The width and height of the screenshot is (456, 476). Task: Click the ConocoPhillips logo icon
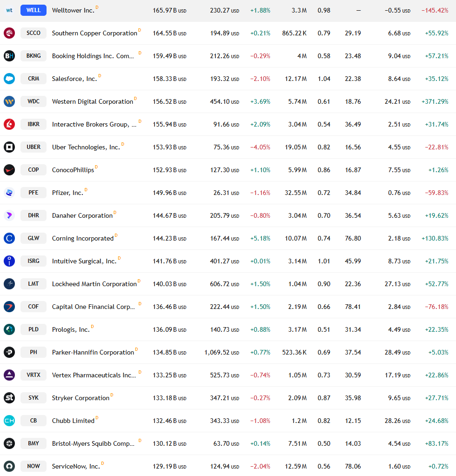[9, 170]
